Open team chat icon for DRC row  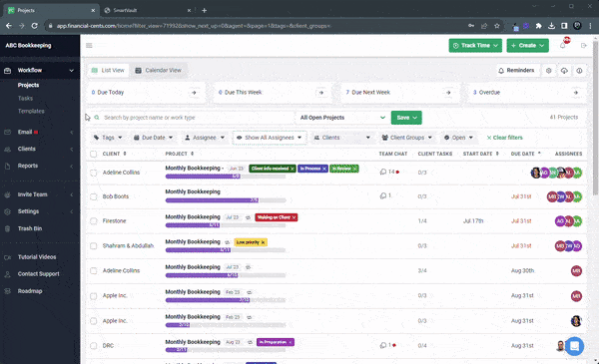pyautogui.click(x=383, y=345)
